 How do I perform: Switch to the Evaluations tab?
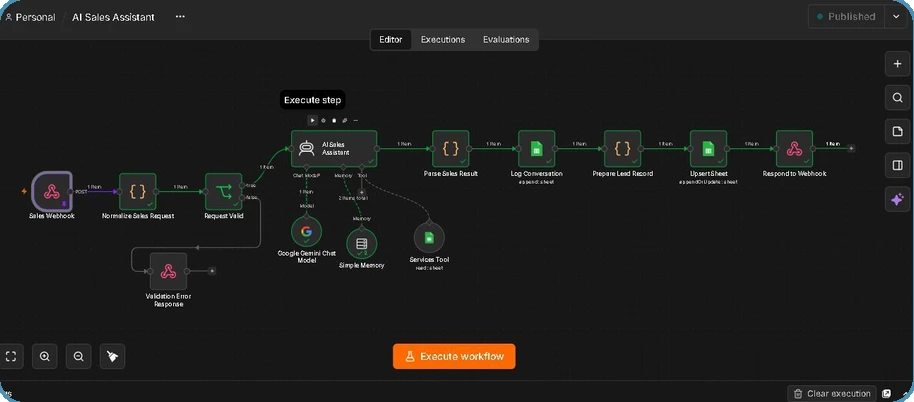pyautogui.click(x=506, y=40)
